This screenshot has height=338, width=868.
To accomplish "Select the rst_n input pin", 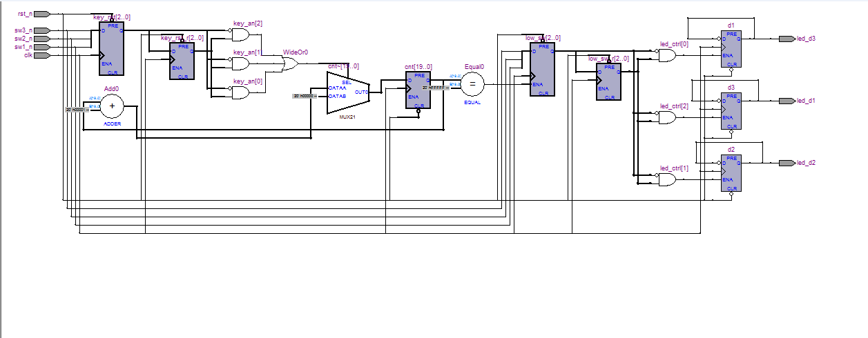I will tap(41, 14).
